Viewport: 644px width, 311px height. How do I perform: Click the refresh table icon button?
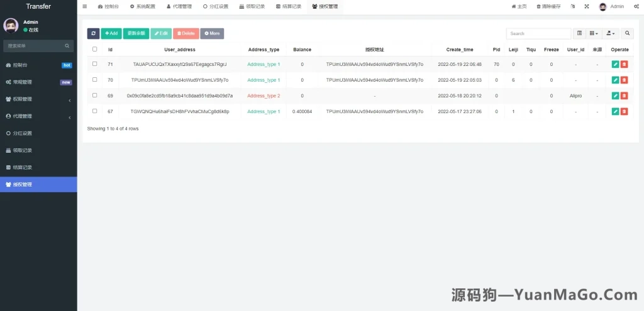(x=93, y=34)
